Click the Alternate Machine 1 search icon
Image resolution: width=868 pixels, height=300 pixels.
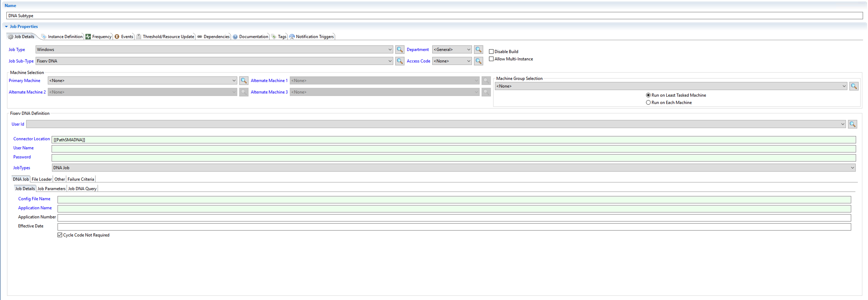pos(486,81)
